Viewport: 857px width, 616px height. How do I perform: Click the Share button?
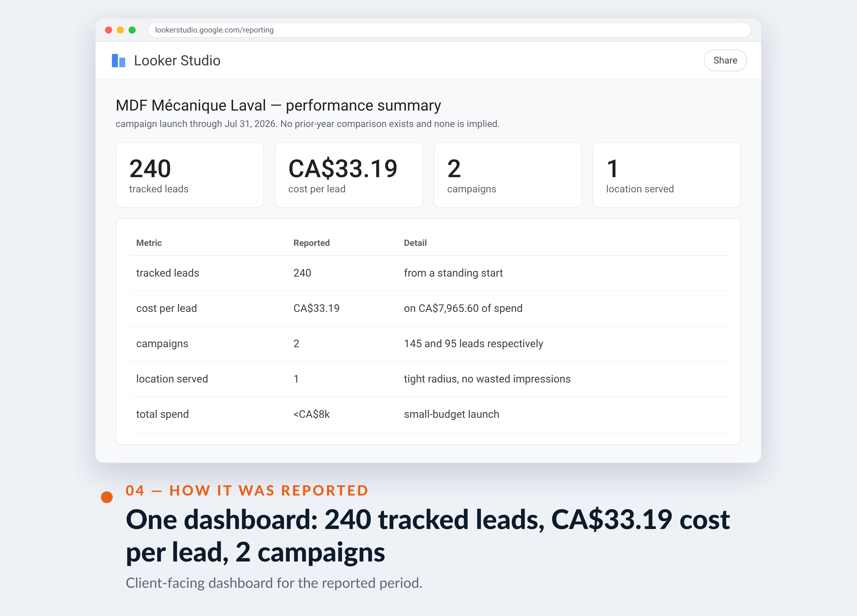click(x=725, y=60)
